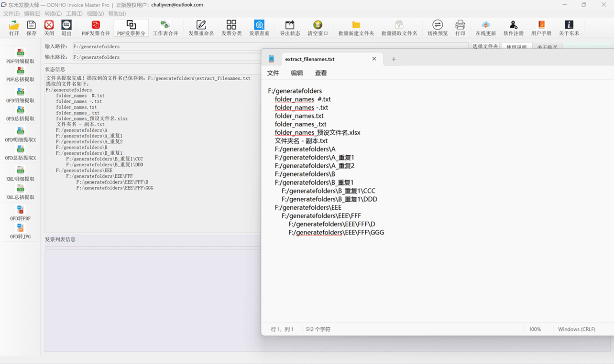Select the PDF发票拆分 tool

point(131,28)
